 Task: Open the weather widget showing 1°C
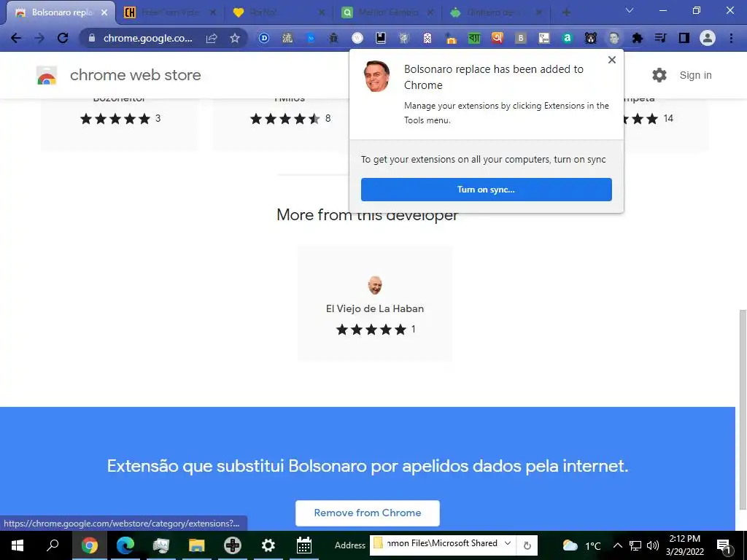click(x=581, y=545)
